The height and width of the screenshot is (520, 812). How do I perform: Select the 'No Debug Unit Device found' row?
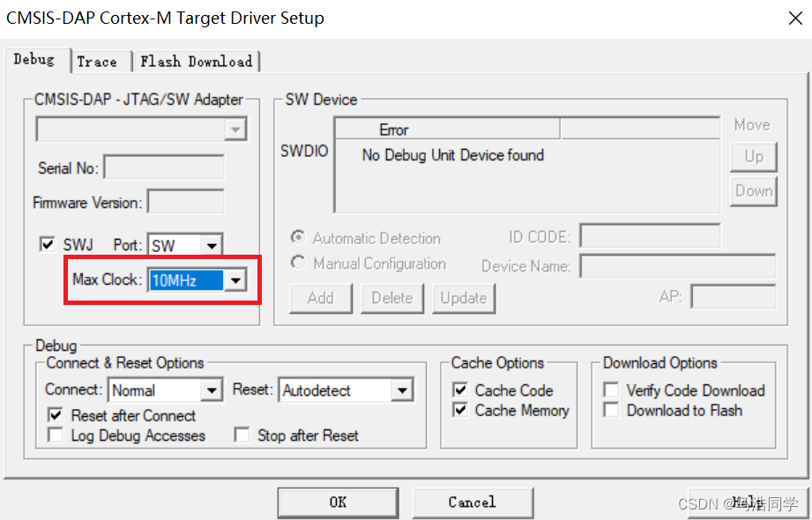(x=452, y=155)
